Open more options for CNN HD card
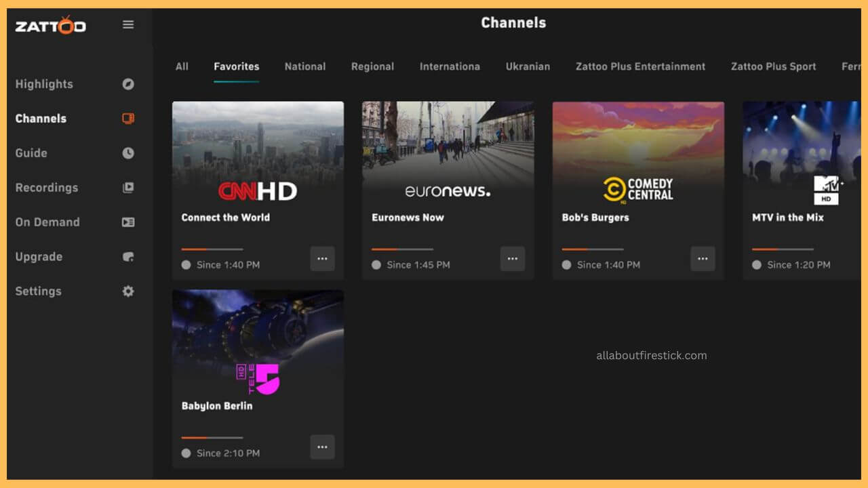Screen dimensions: 868x488 coord(322,259)
